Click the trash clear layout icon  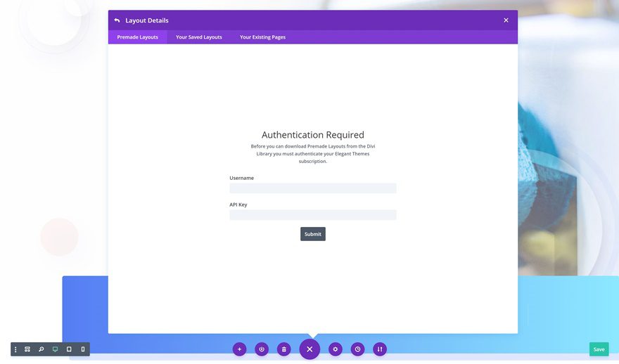(x=284, y=349)
